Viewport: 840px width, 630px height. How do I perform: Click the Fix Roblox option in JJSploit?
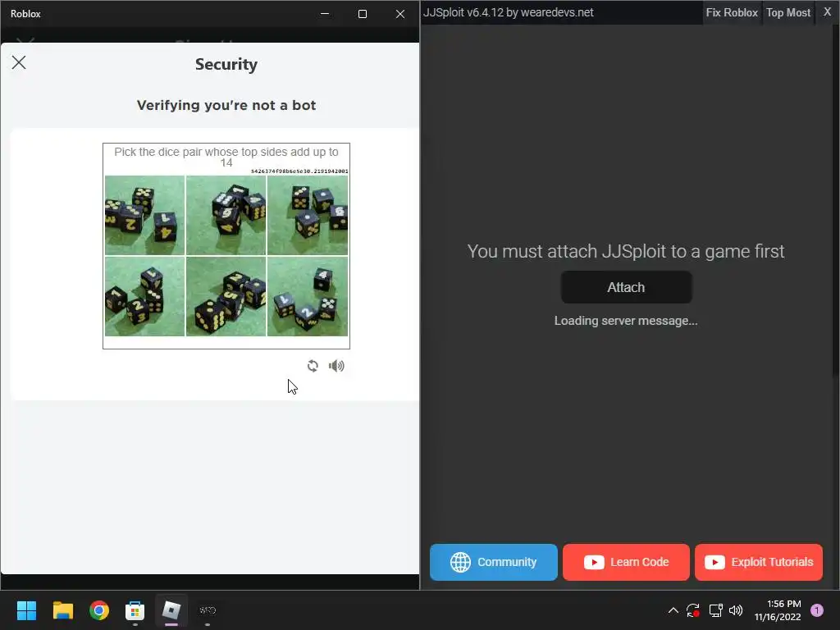pyautogui.click(x=732, y=12)
